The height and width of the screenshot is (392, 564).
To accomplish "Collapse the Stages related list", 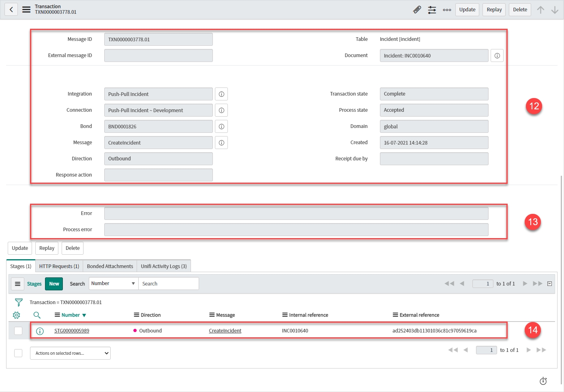I will tap(549, 283).
